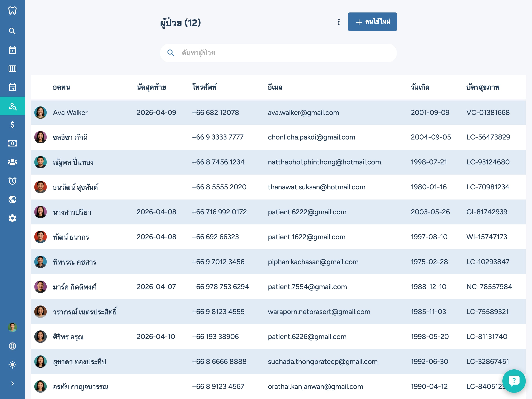532x399 pixels.
Task: Open the appointment event sidebar item
Action: coord(12,87)
